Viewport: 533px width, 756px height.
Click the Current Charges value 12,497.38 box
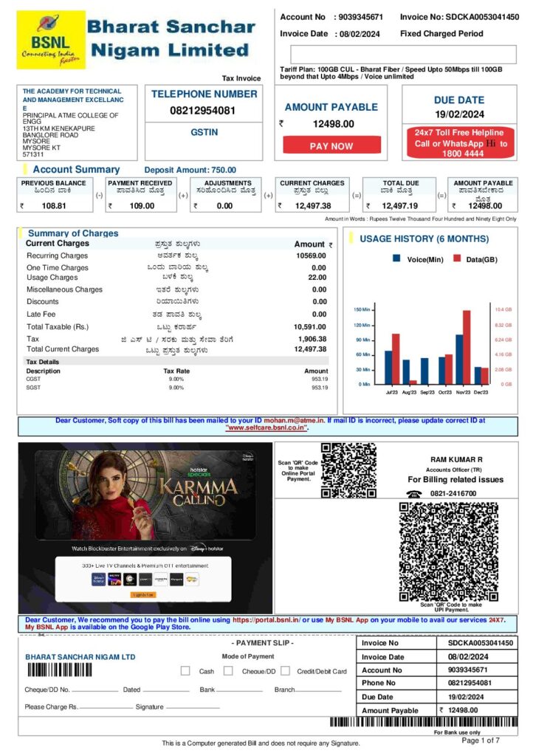(312, 195)
